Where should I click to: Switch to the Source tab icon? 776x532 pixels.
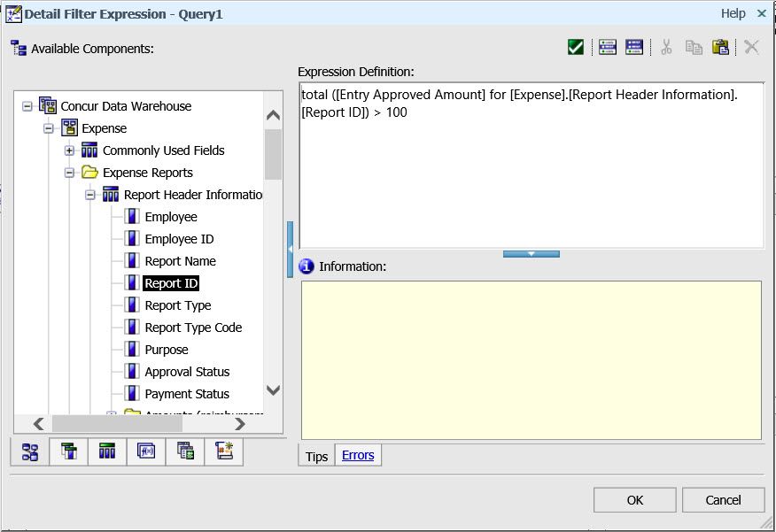click(30, 452)
